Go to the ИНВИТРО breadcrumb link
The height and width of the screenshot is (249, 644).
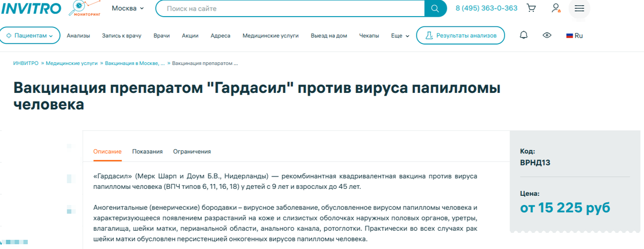pos(26,63)
